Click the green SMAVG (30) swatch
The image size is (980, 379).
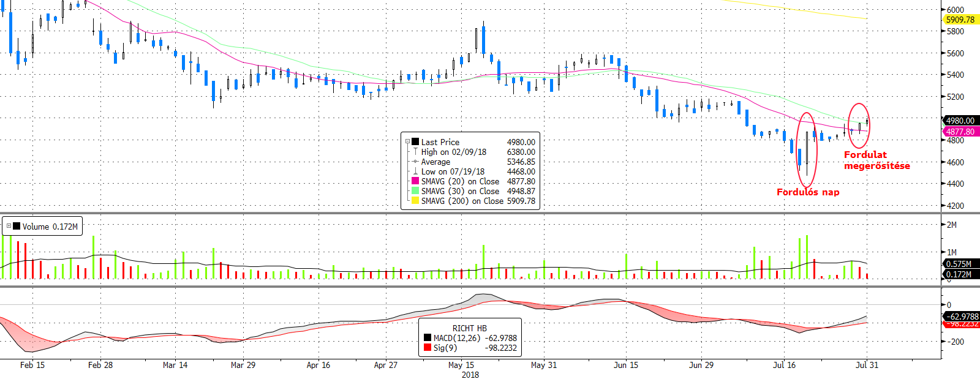click(415, 191)
